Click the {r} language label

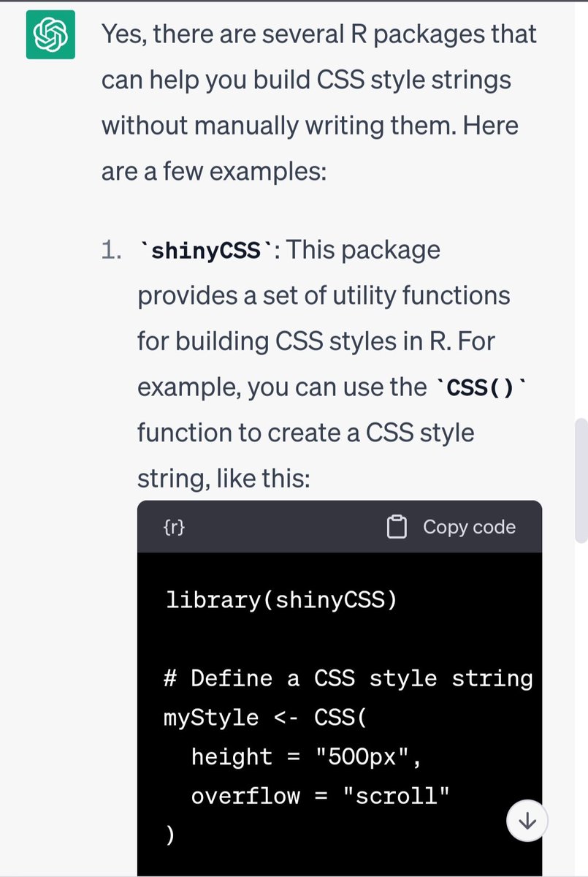[x=174, y=527]
